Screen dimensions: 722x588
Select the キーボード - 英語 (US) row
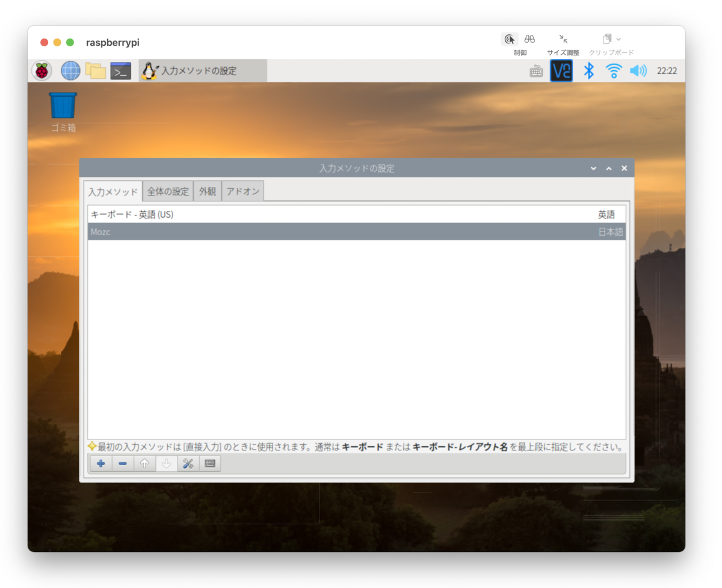point(357,215)
